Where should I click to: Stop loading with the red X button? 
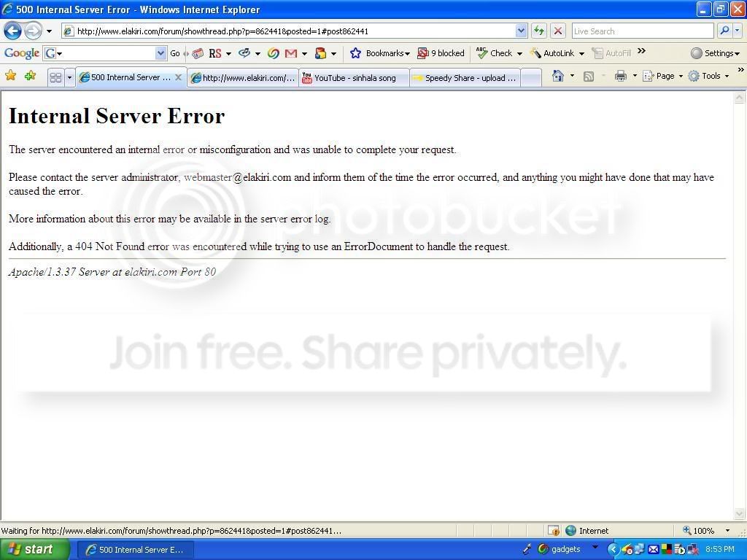pyautogui.click(x=558, y=31)
